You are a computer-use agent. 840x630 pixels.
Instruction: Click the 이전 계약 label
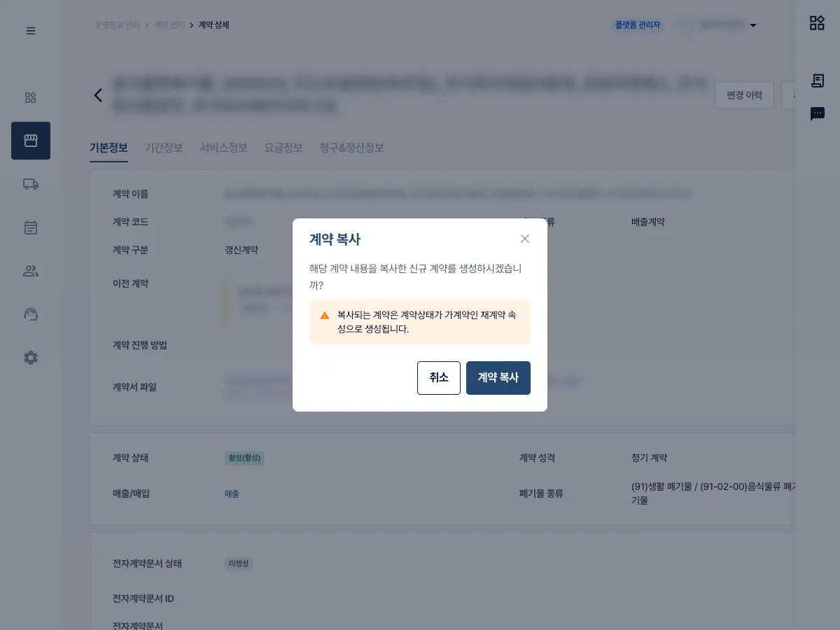click(131, 283)
